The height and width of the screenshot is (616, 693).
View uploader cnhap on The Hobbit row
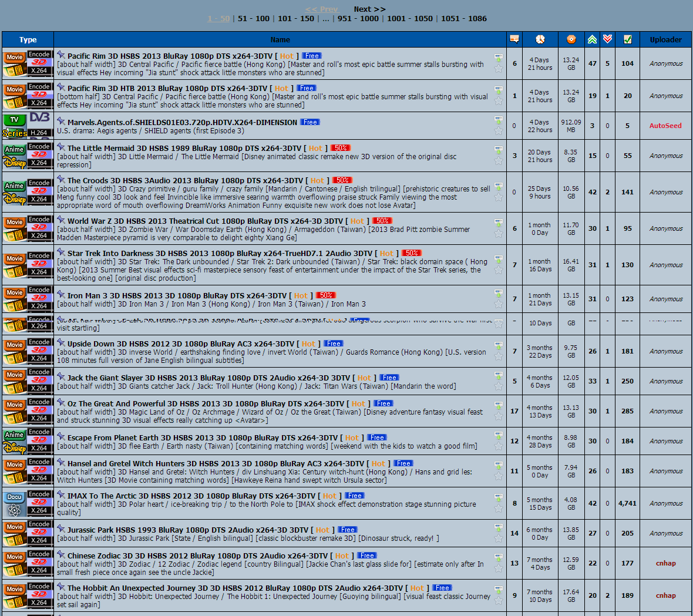[665, 595]
